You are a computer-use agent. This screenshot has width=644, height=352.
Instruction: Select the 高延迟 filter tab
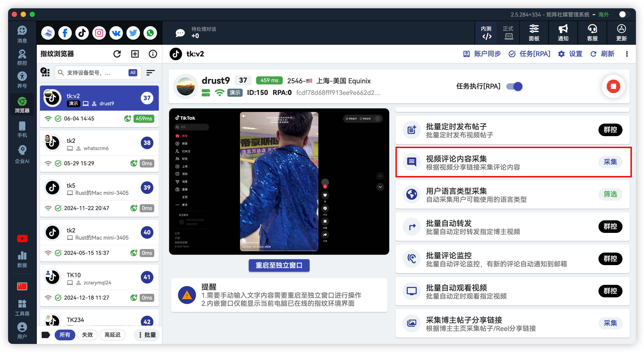[x=113, y=335]
